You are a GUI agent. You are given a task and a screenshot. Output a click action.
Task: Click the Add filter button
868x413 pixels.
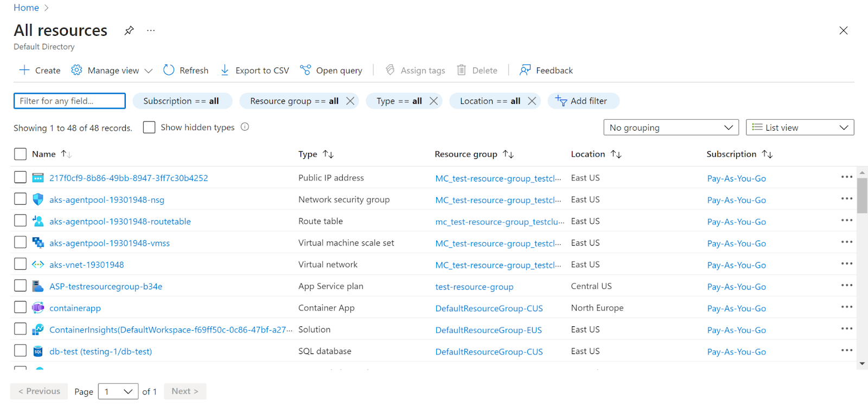pos(583,101)
